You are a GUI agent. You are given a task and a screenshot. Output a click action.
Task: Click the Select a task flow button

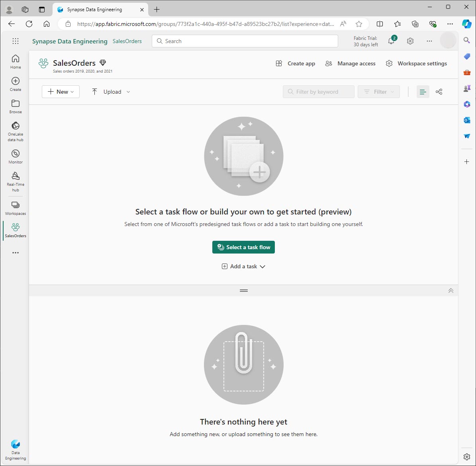(x=243, y=247)
